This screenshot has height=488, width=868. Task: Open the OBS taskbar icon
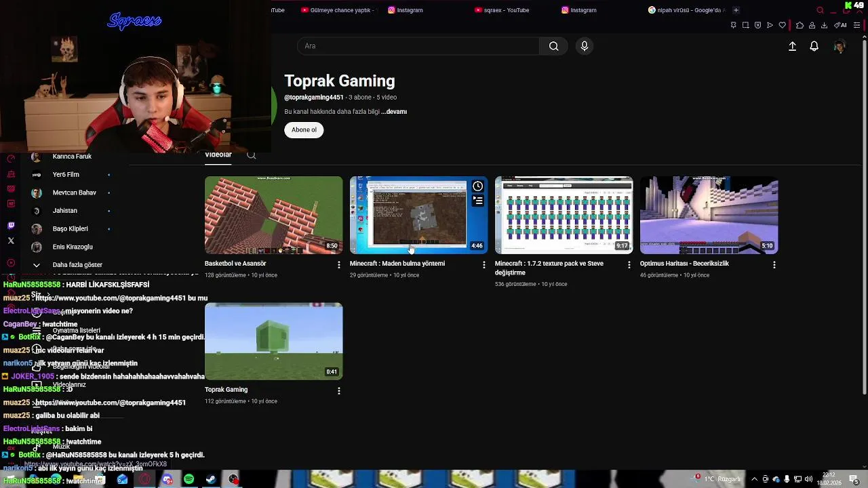click(x=233, y=479)
